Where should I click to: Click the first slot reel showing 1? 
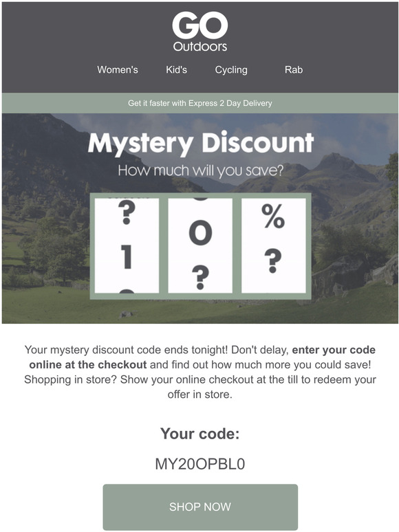coord(127,245)
